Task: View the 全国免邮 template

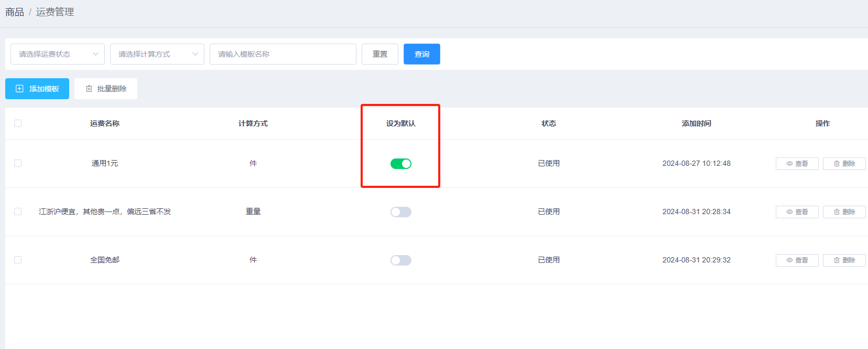Action: (797, 260)
